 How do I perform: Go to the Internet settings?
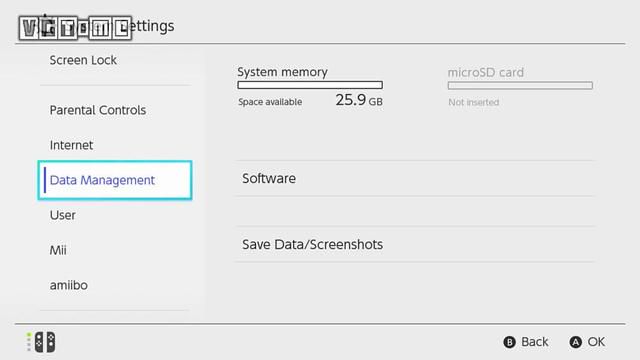[x=71, y=145]
